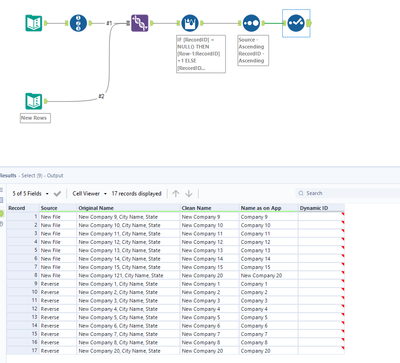Image resolution: width=400 pixels, height=363 pixels.
Task: Click the Select tool output anchor
Action: 309,23
